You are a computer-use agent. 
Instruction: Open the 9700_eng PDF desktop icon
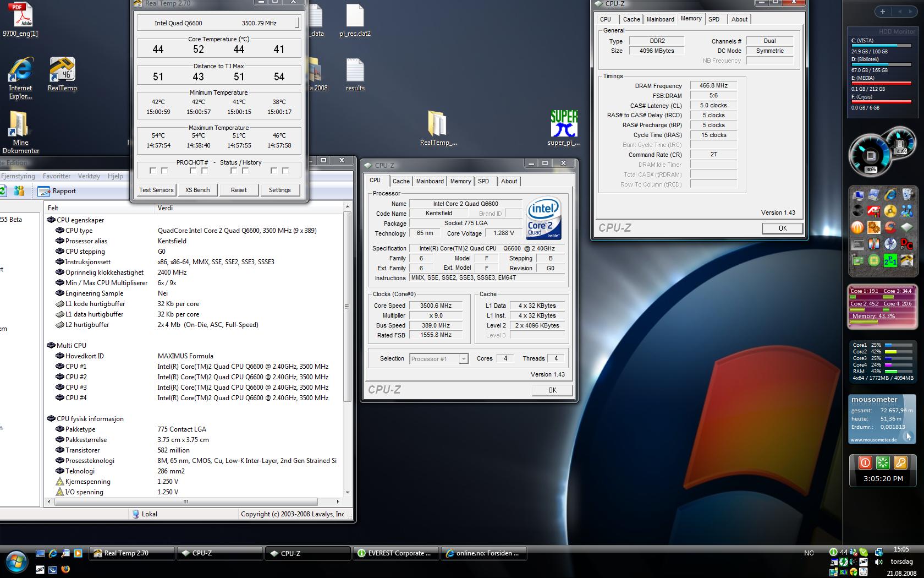point(20,19)
